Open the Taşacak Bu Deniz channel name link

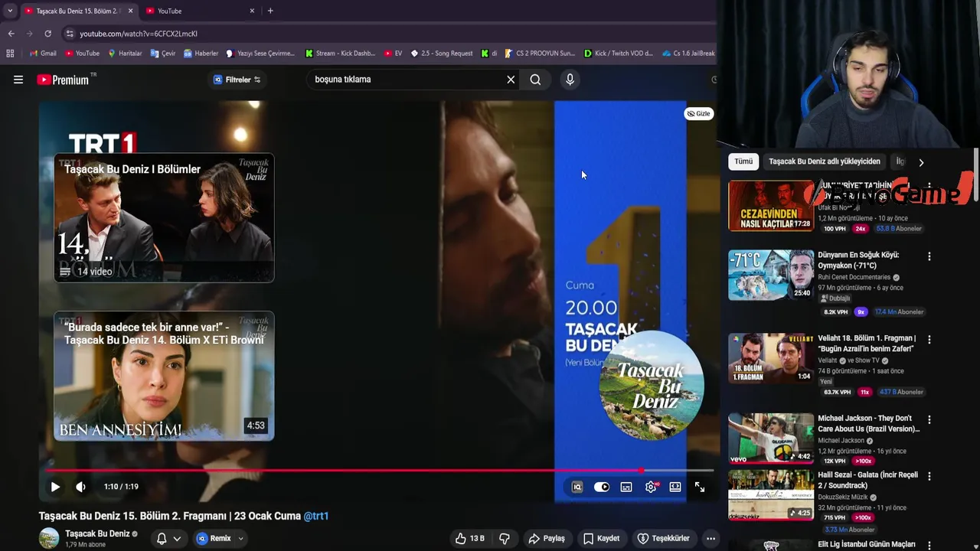[97, 533]
